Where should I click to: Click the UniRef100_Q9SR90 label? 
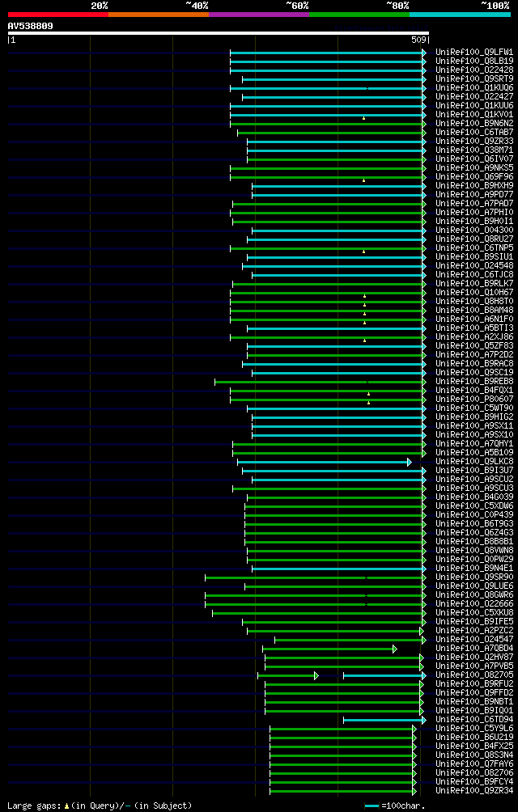point(474,577)
